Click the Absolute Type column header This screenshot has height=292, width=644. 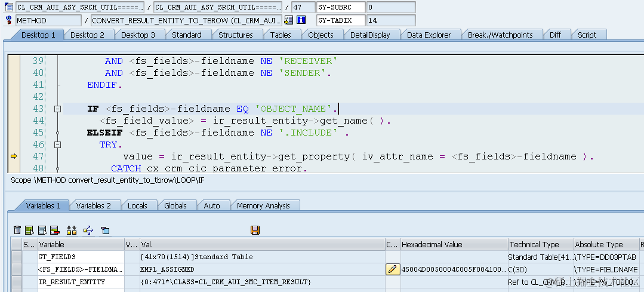pyautogui.click(x=606, y=244)
